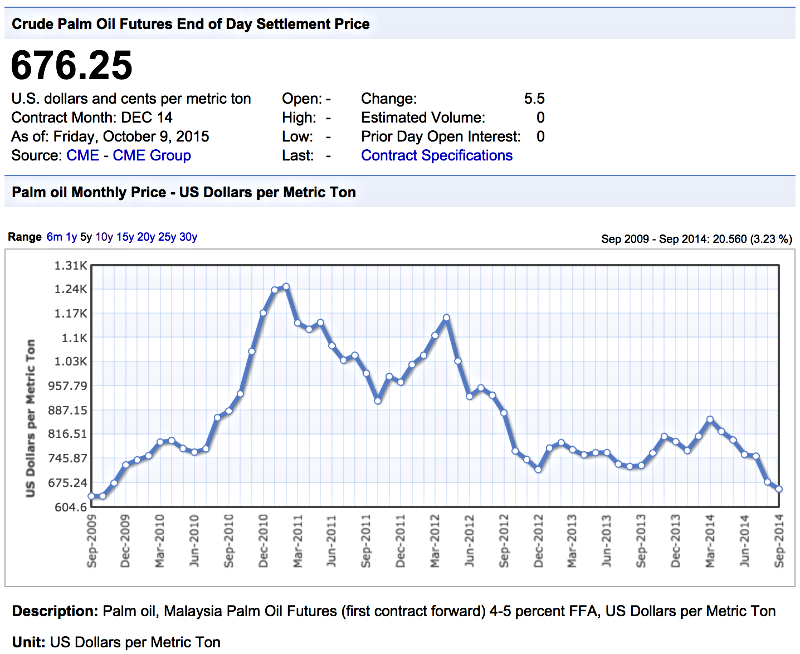Switch chart range to 1y
This screenshot has height=654, width=800.
(x=71, y=237)
